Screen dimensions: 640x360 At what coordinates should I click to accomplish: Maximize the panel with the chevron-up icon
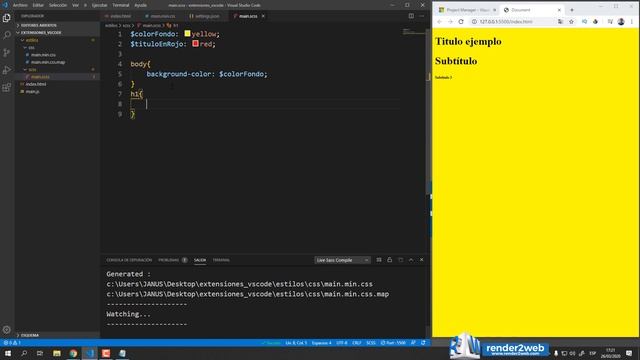(411, 260)
